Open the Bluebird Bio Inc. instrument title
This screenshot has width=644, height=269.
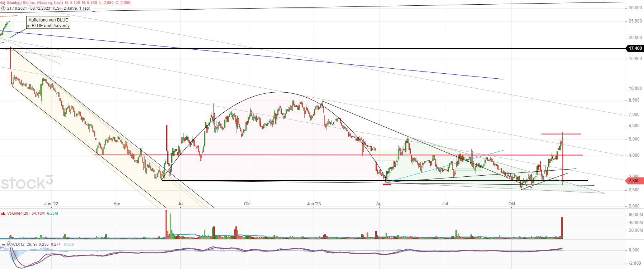pos(35,3)
